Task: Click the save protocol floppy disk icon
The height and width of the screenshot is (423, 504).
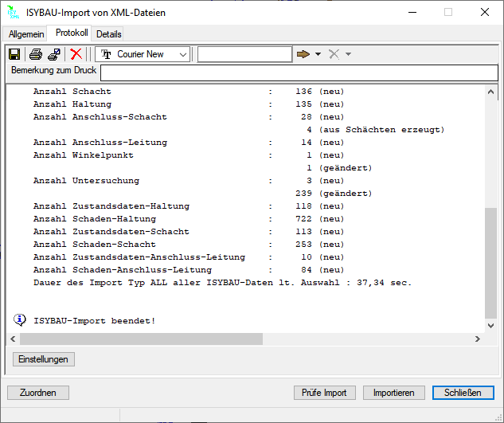Action: point(14,54)
